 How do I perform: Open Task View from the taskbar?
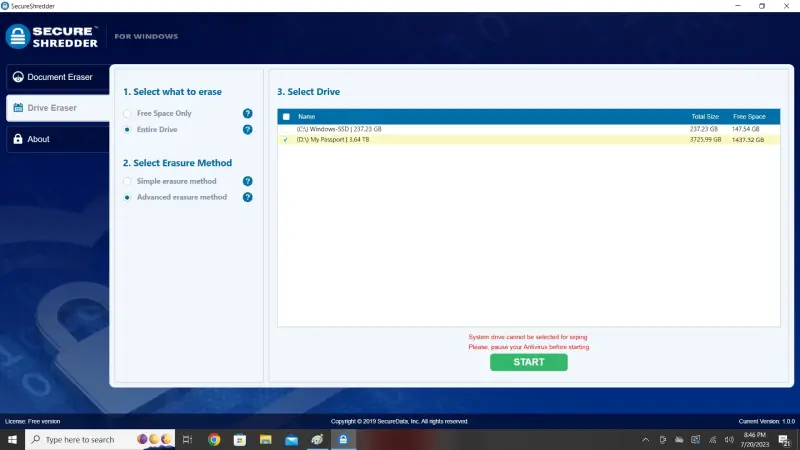coord(187,439)
